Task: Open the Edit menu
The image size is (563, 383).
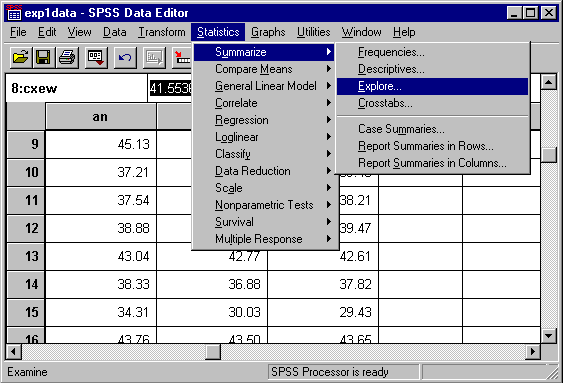Action: pos(47,32)
